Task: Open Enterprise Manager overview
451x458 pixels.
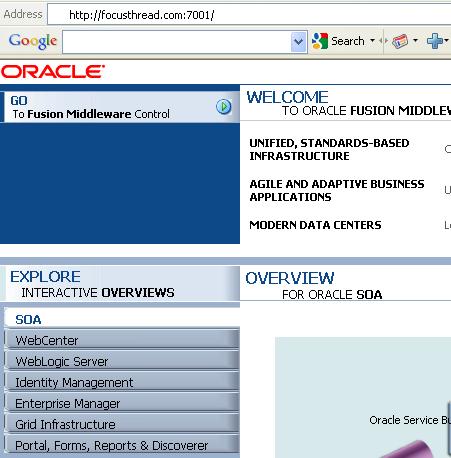Action: click(122, 403)
